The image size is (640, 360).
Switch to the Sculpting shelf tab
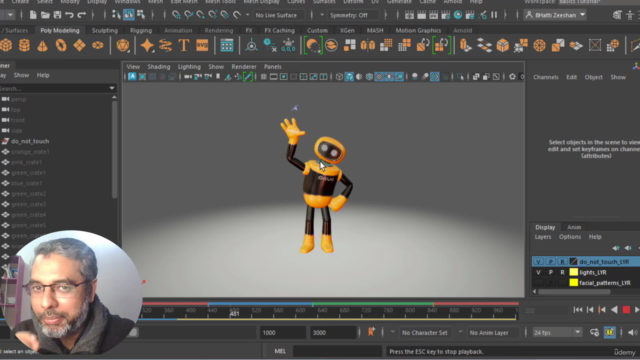click(x=104, y=30)
